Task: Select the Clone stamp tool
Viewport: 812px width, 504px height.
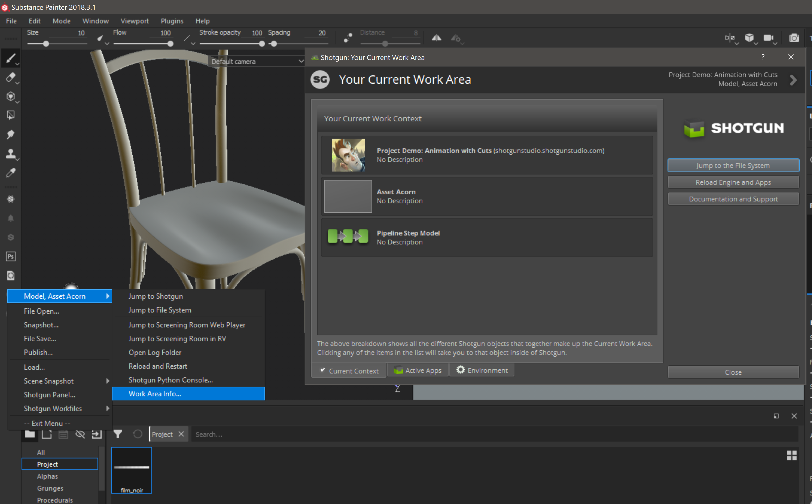Action: [x=10, y=153]
